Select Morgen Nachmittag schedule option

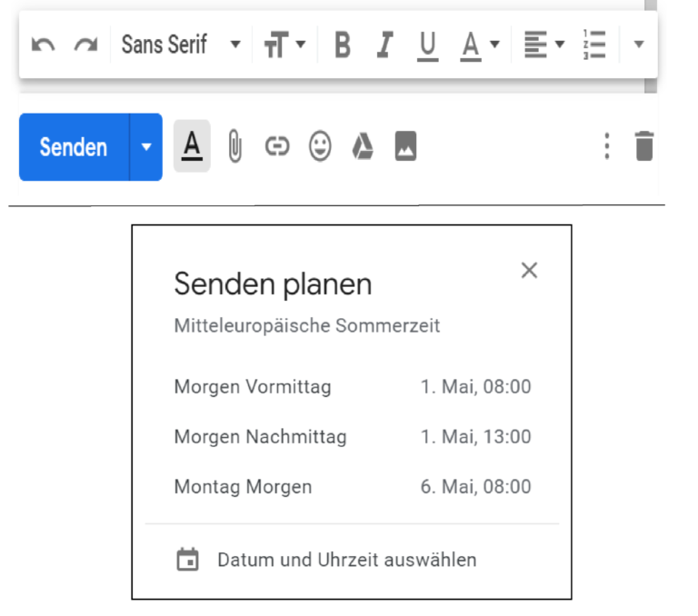(x=352, y=436)
